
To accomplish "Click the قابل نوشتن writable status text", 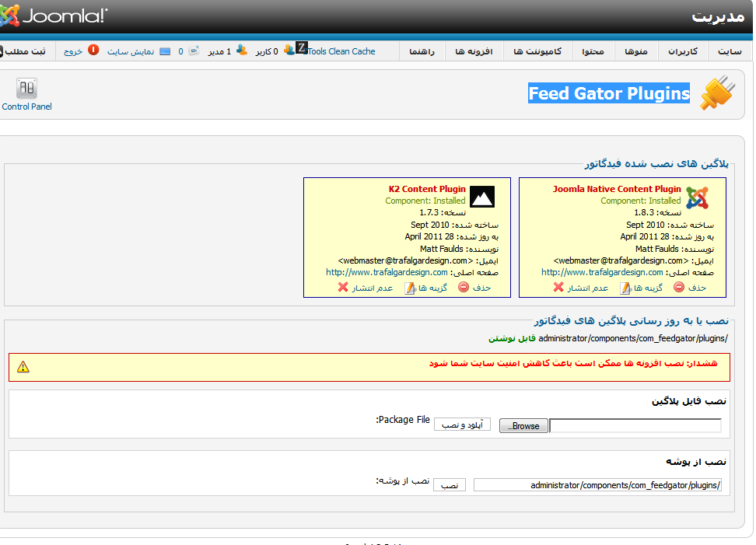I will [x=512, y=338].
